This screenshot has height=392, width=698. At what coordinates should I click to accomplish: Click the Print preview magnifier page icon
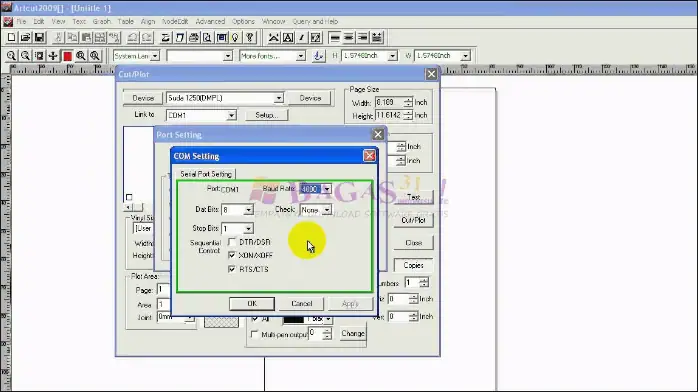pos(207,38)
